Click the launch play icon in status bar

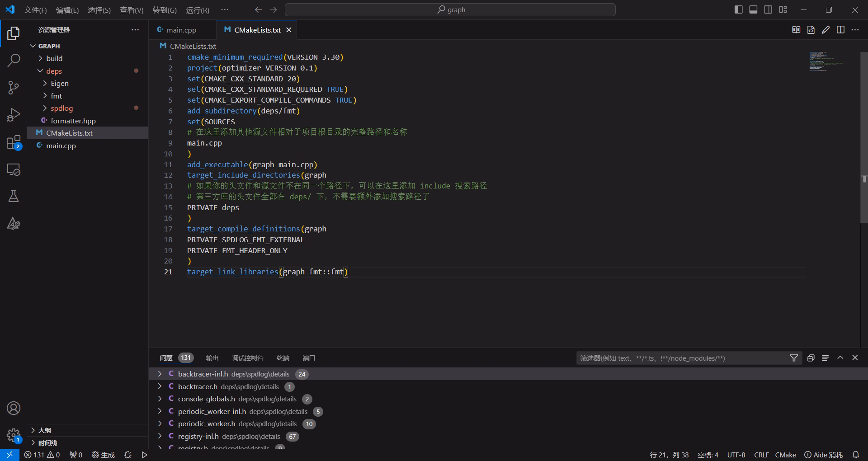pyautogui.click(x=145, y=455)
